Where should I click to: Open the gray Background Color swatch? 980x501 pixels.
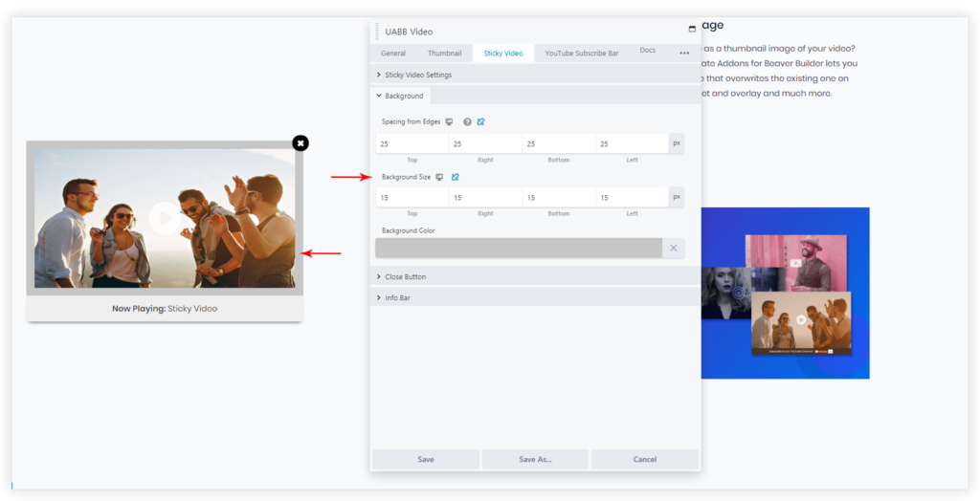[518, 249]
